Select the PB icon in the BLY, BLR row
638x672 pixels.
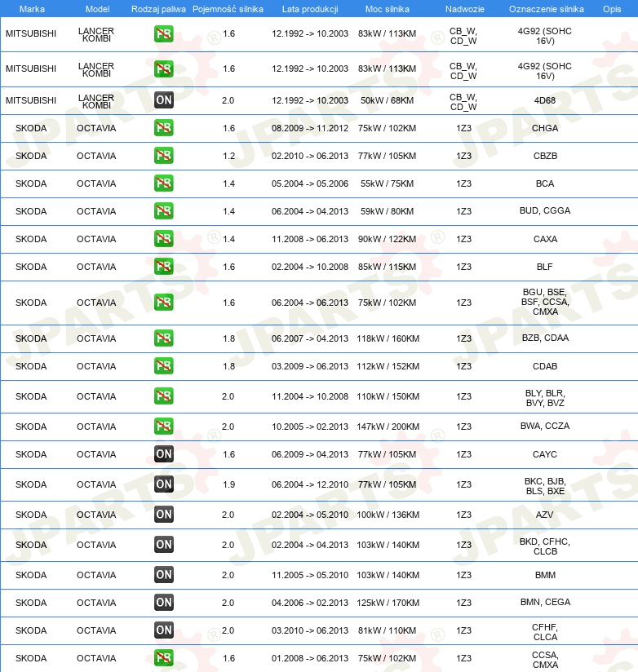click(x=164, y=396)
